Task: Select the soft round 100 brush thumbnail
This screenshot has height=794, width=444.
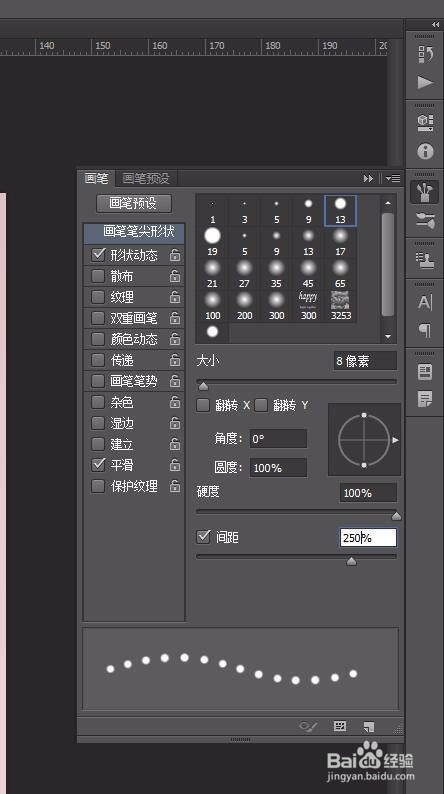Action: (x=213, y=306)
